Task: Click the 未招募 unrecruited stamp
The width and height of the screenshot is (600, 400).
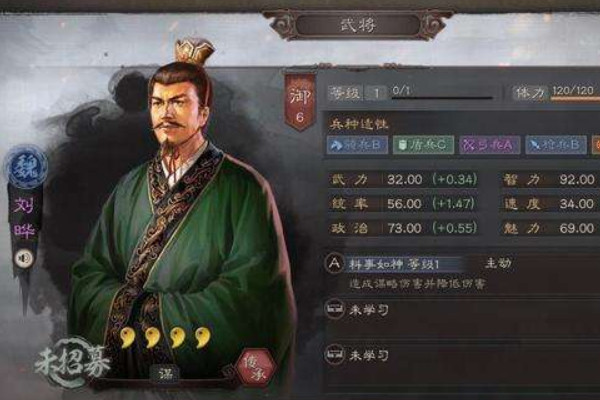Action: pos(72,362)
